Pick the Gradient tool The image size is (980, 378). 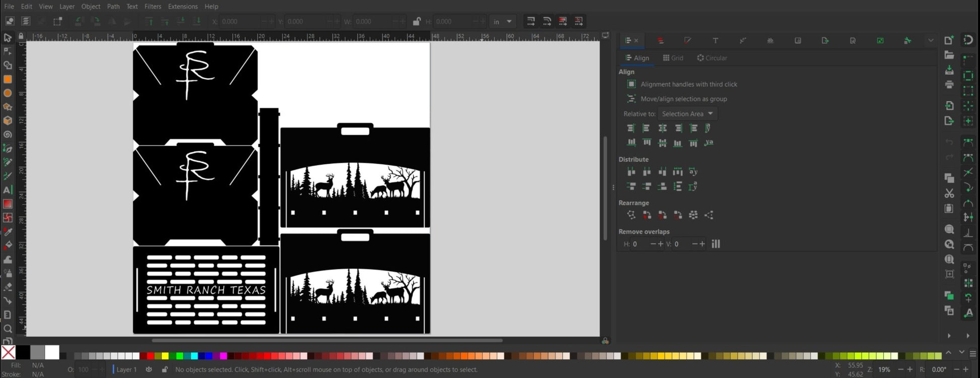[8, 204]
